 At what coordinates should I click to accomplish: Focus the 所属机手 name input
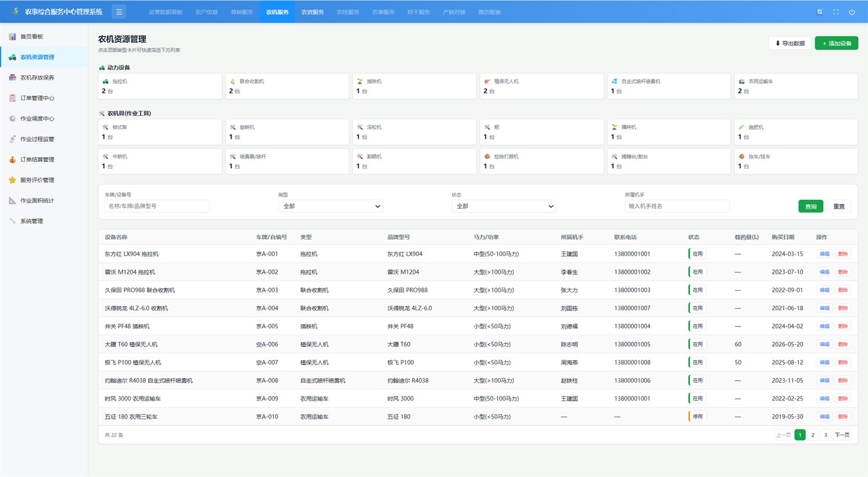pyautogui.click(x=677, y=206)
